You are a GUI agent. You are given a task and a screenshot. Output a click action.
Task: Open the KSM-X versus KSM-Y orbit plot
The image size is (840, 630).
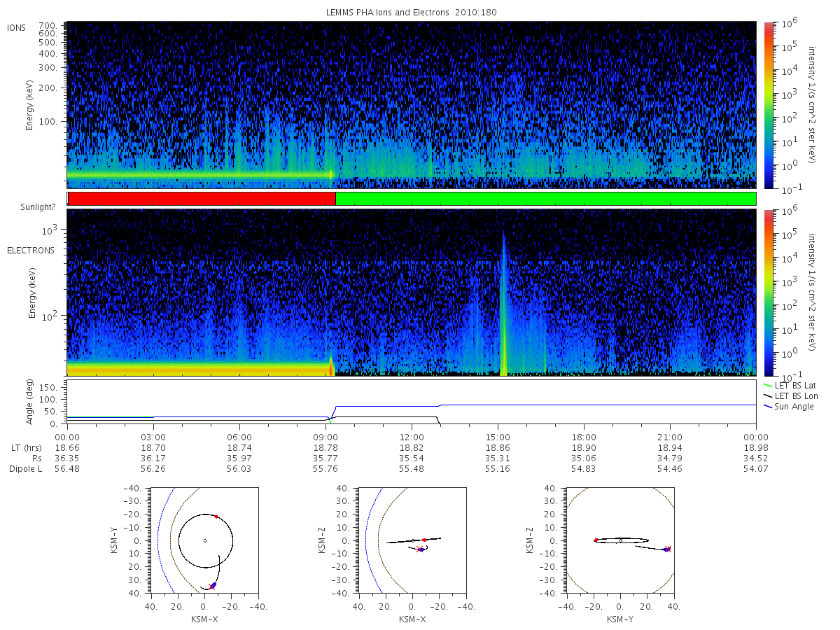[204, 540]
